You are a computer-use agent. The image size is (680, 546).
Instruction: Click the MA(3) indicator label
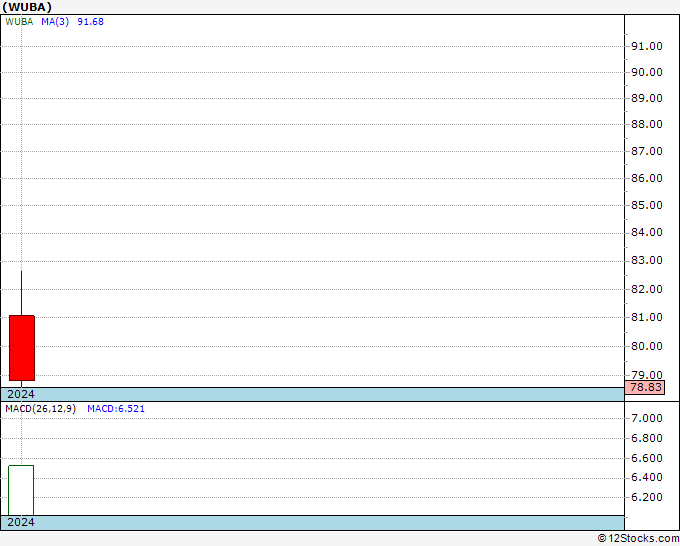click(x=55, y=22)
